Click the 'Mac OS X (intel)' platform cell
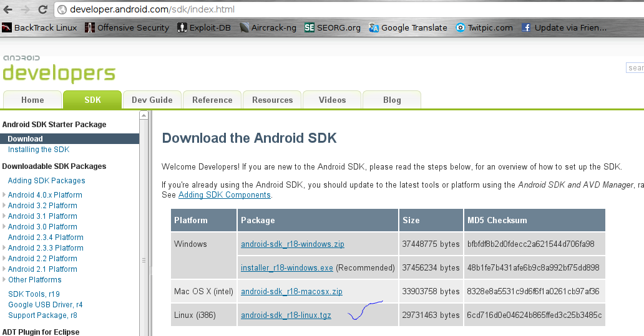 pos(203,292)
